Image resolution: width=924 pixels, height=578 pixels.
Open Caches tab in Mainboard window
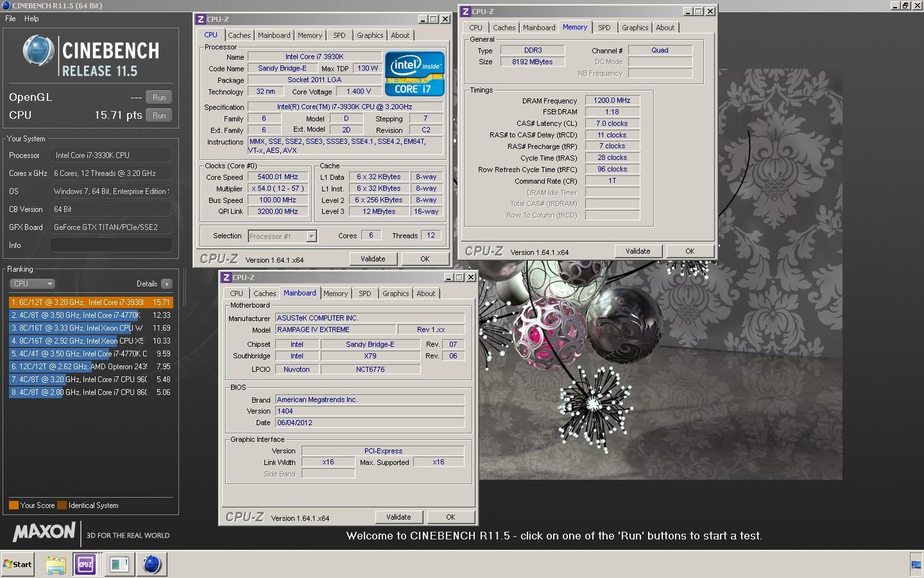265,293
